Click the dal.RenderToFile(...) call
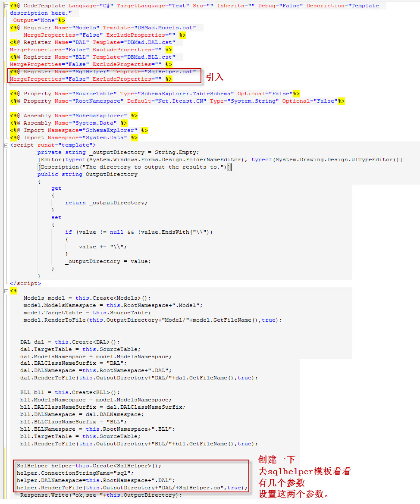Image resolution: width=420 pixels, height=504 pixels. pyautogui.click(x=139, y=378)
